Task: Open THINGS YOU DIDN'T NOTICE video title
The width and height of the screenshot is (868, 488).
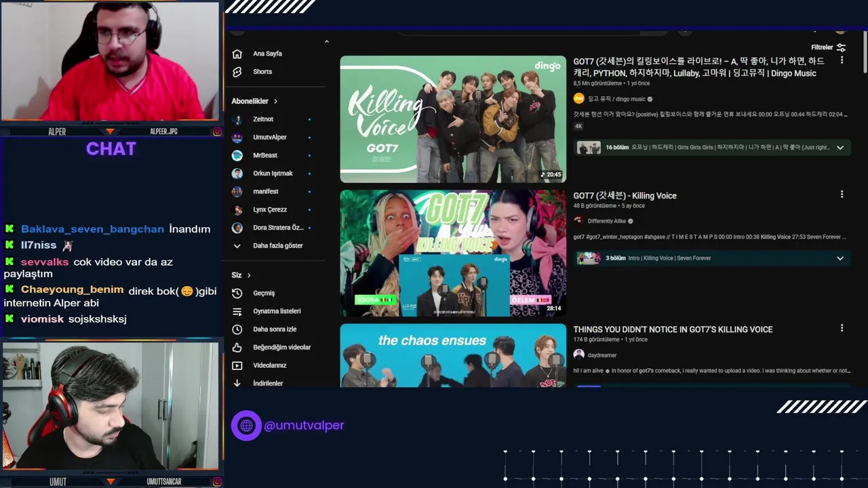Action: [673, 329]
